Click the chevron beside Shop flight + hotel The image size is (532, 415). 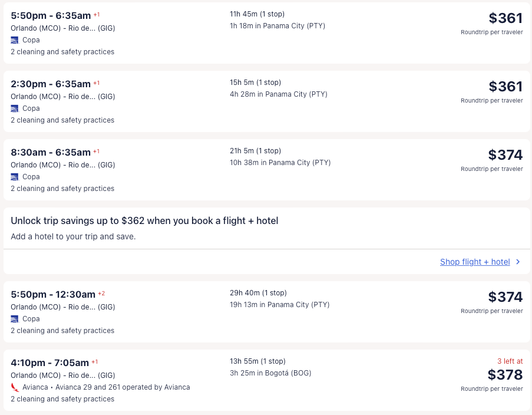tap(518, 262)
